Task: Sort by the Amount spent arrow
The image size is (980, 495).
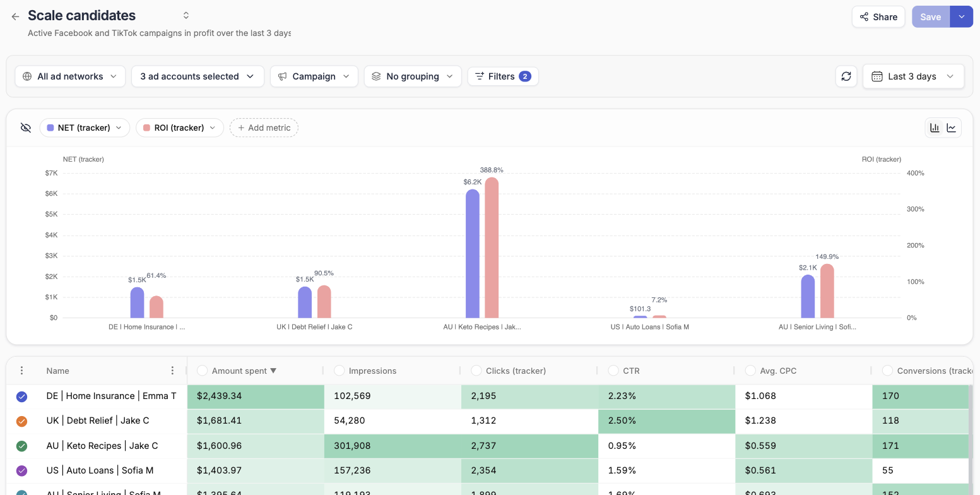Action: (273, 371)
